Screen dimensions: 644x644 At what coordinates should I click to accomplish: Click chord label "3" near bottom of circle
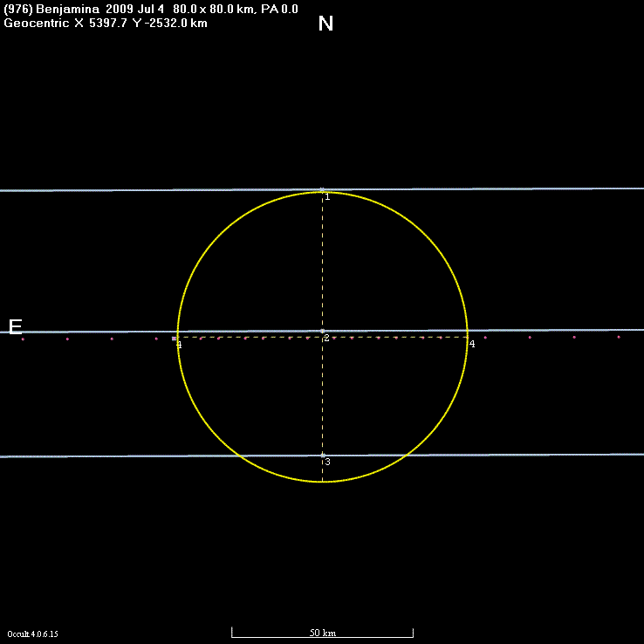point(328,462)
